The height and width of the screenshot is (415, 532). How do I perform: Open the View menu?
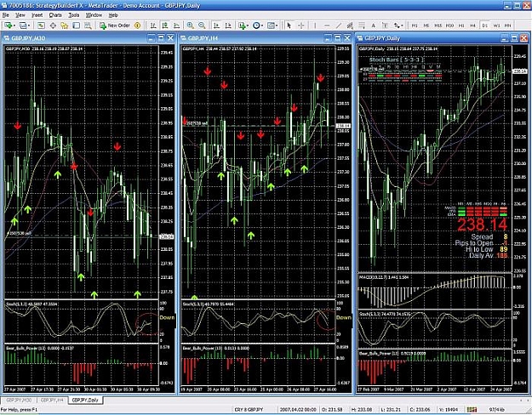click(x=20, y=15)
